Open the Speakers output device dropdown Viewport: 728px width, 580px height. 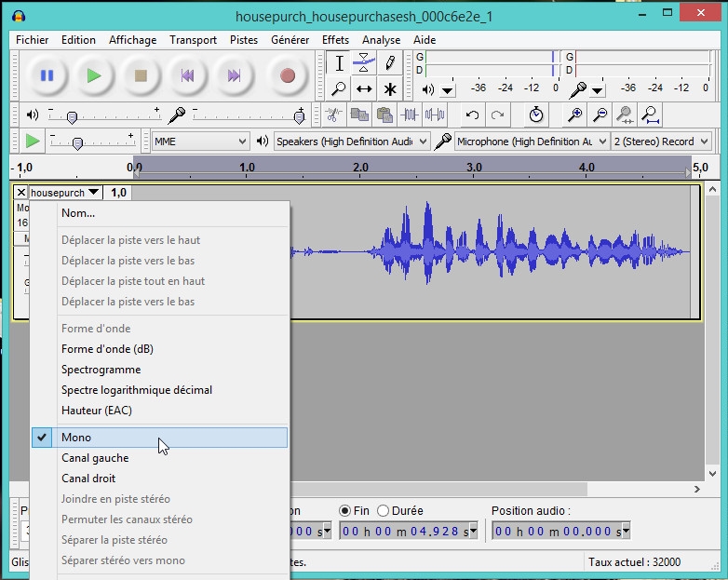352,142
